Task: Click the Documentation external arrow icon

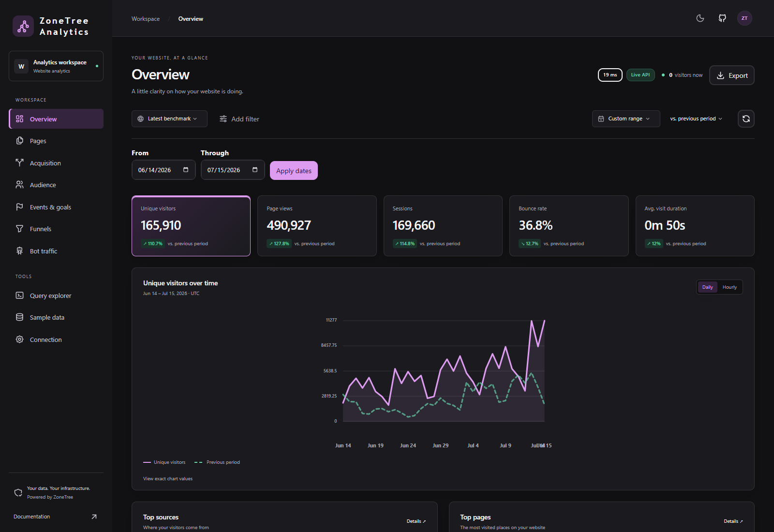Action: (x=94, y=517)
